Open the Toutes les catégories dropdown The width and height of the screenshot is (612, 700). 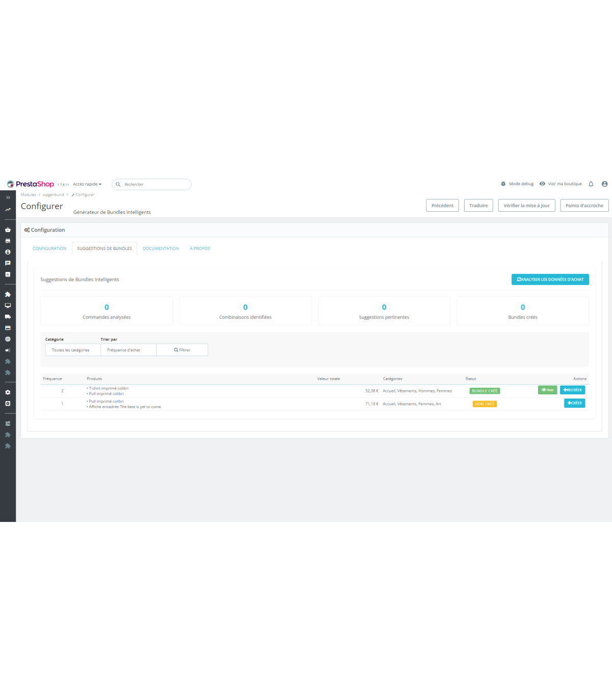(72, 350)
